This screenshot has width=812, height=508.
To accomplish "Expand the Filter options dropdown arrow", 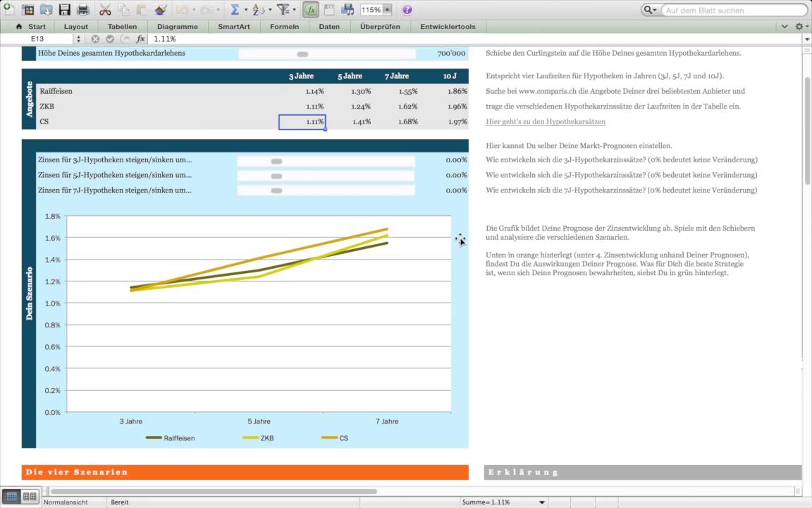I will (295, 10).
